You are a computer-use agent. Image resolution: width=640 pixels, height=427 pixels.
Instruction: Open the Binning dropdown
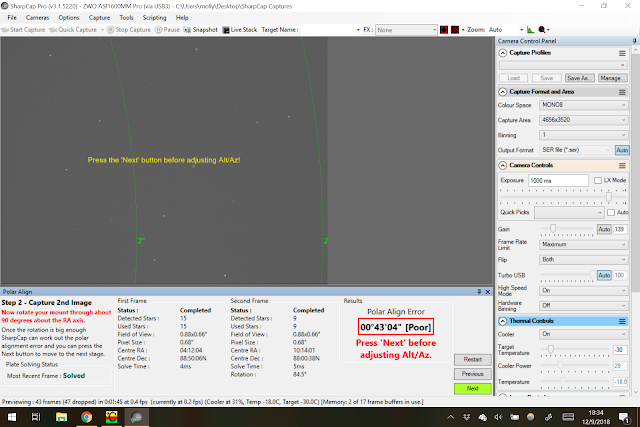pyautogui.click(x=583, y=135)
